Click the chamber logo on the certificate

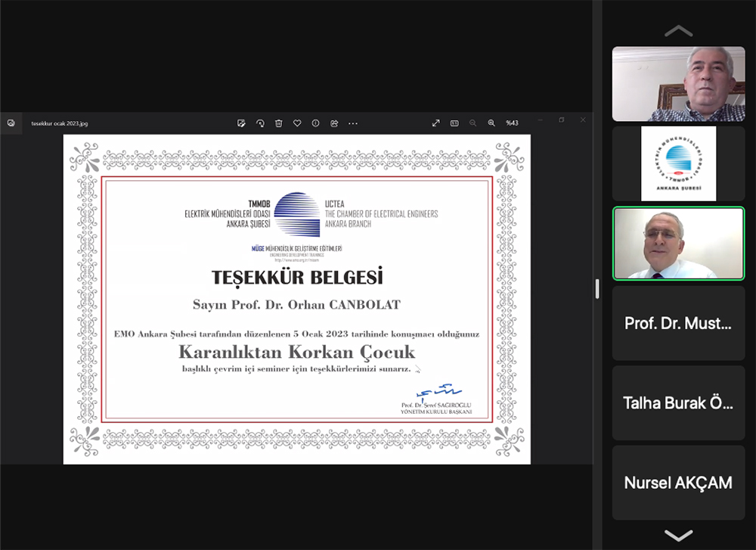tap(297, 214)
